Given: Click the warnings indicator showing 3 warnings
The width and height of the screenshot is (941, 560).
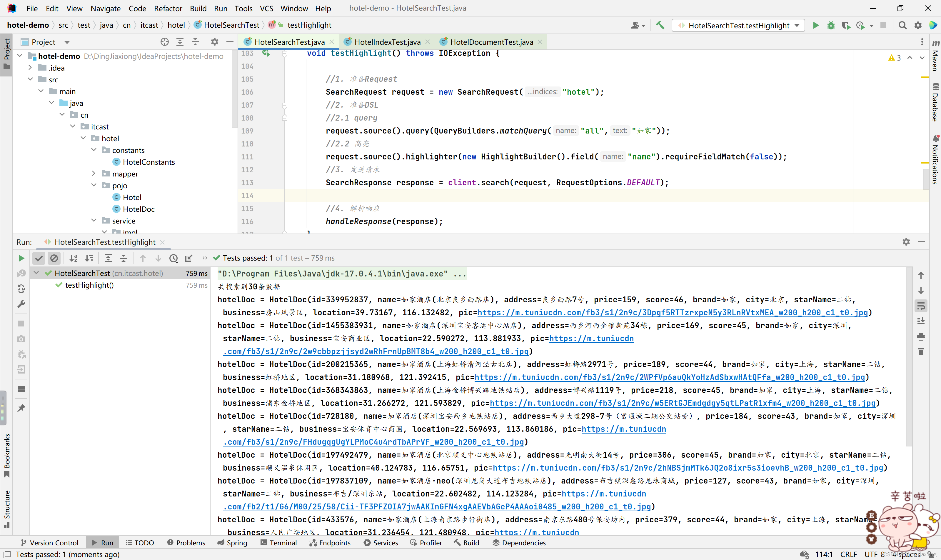Looking at the screenshot, I should click(895, 57).
